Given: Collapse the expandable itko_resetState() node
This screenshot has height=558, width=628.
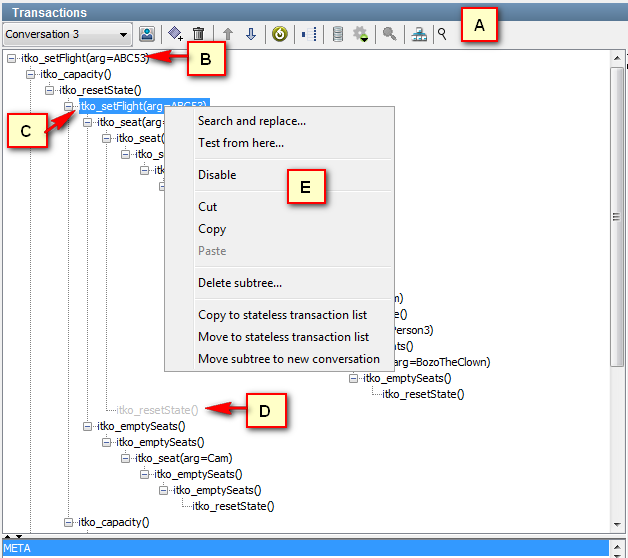Looking at the screenshot, I should click(x=49, y=90).
